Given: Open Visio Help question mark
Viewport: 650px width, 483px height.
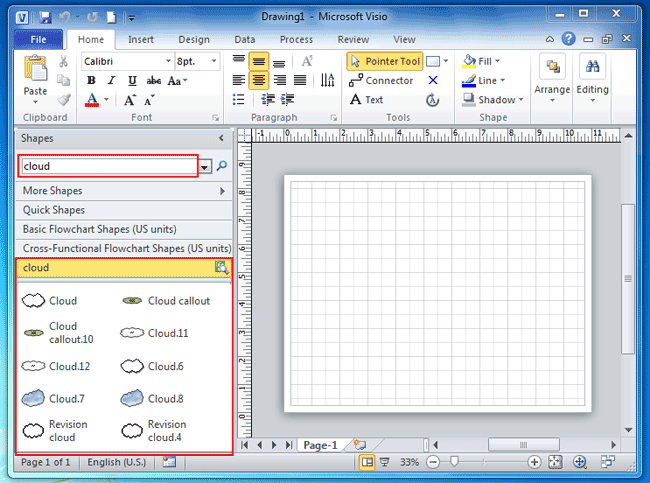Looking at the screenshot, I should coord(568,39).
